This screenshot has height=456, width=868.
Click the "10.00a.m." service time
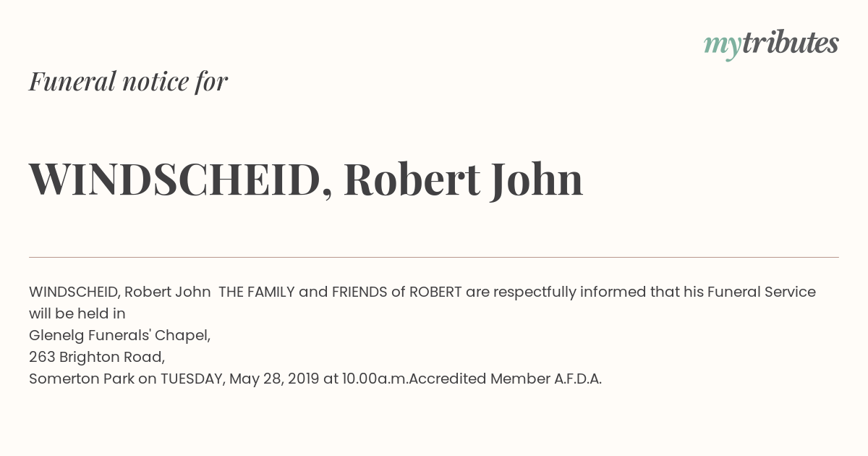[x=375, y=379]
